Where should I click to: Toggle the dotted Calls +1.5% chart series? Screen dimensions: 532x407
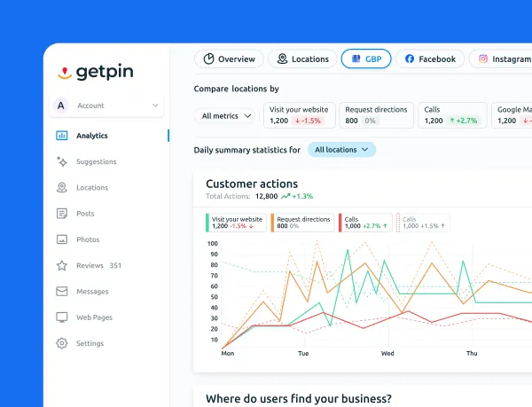coord(424,223)
